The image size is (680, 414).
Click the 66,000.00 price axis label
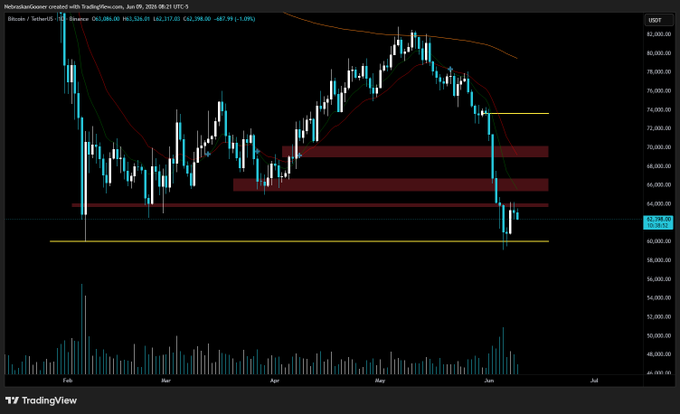click(x=659, y=185)
